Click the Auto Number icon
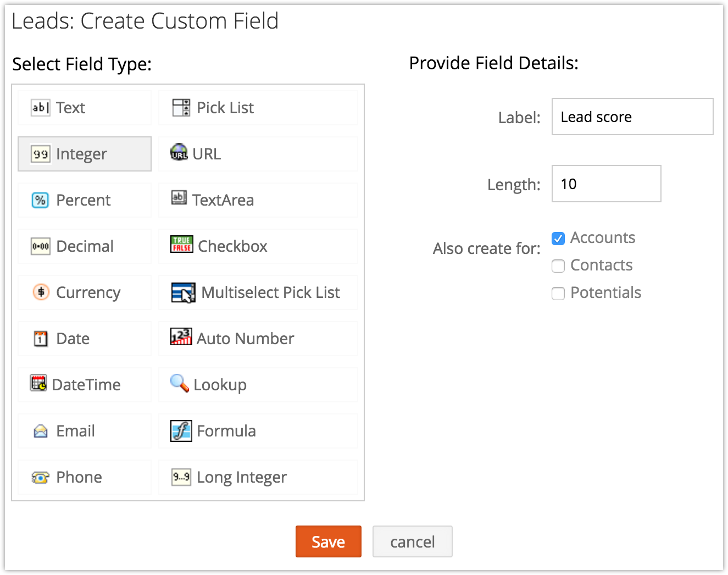This screenshot has height=575, width=728. tap(181, 336)
